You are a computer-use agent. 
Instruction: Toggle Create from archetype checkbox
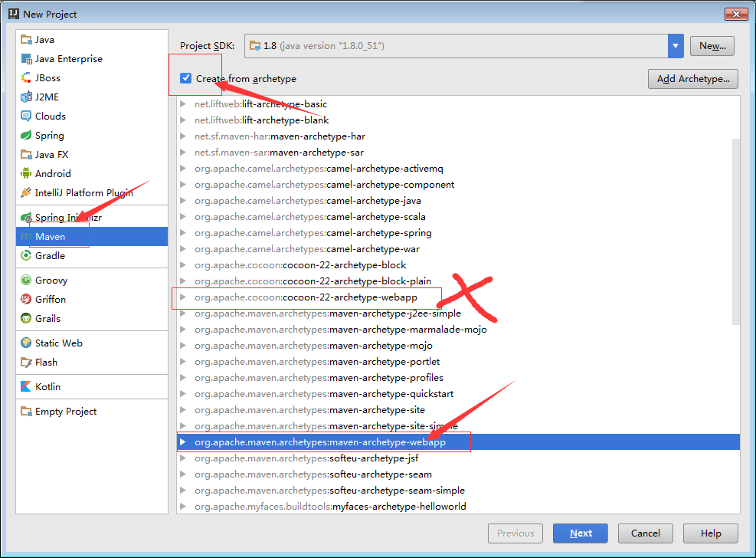tap(185, 78)
